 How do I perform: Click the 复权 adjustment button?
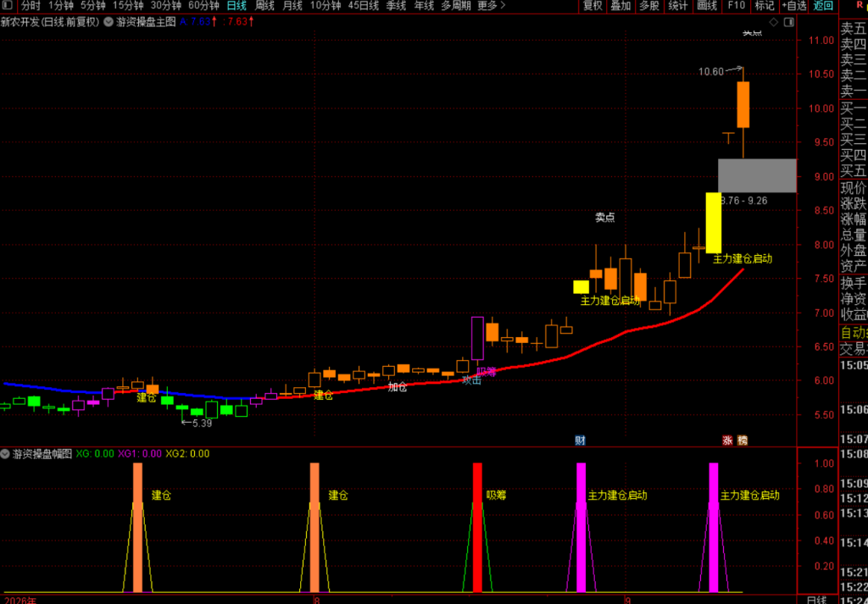pos(593,6)
